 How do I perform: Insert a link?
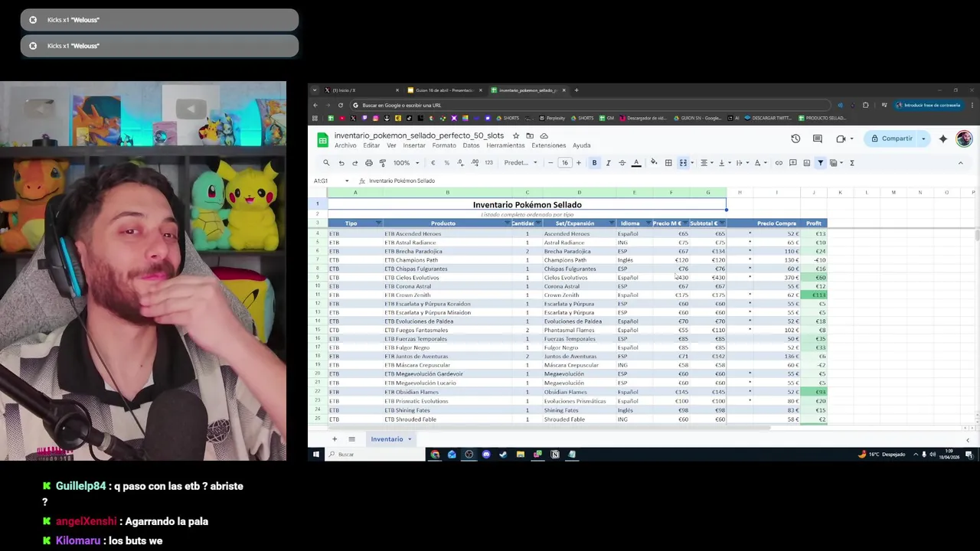click(x=779, y=163)
